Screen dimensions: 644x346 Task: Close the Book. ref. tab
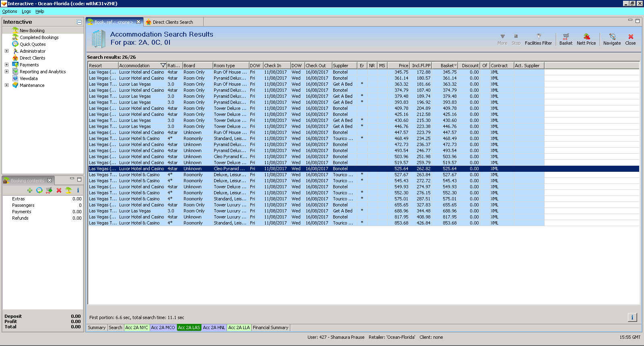click(x=138, y=22)
